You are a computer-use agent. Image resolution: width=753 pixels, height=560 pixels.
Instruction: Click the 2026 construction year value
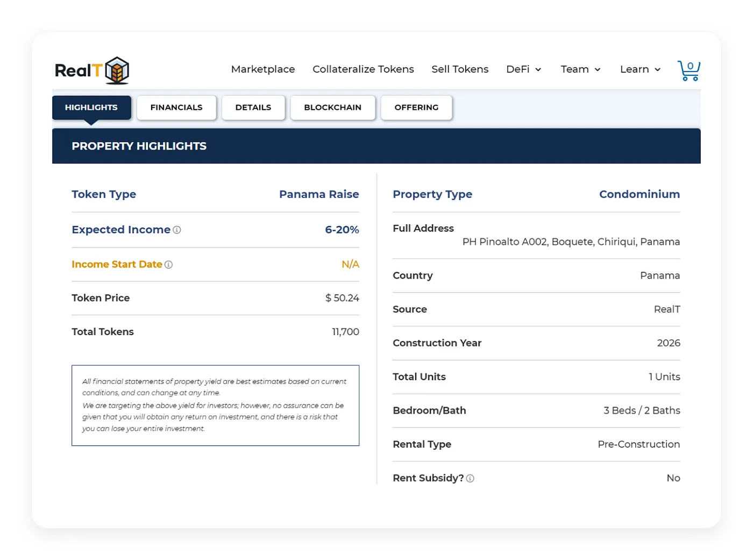(x=669, y=343)
